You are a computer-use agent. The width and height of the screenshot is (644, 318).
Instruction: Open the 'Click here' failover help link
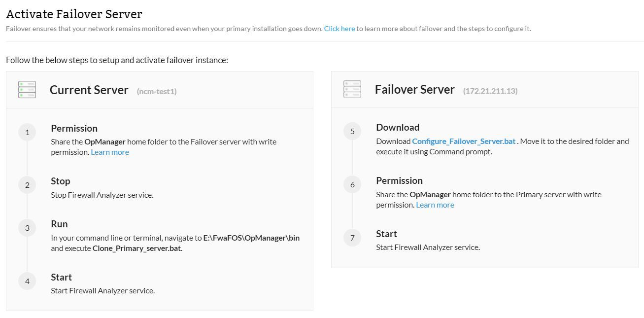pyautogui.click(x=339, y=29)
